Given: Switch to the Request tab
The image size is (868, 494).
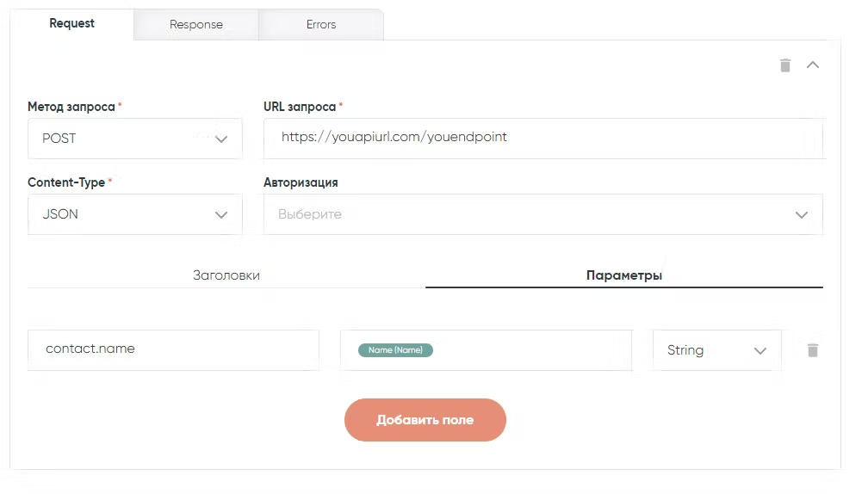Looking at the screenshot, I should pyautogui.click(x=72, y=24).
